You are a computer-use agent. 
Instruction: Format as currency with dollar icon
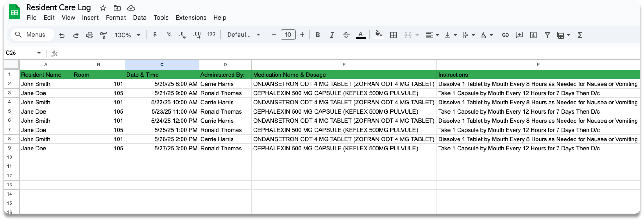pos(155,35)
